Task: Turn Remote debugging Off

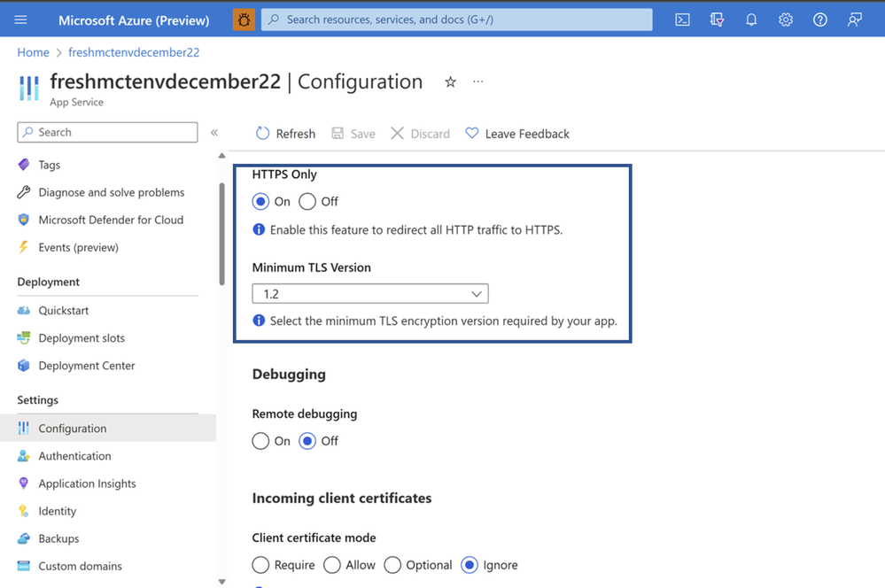Action: 307,441
